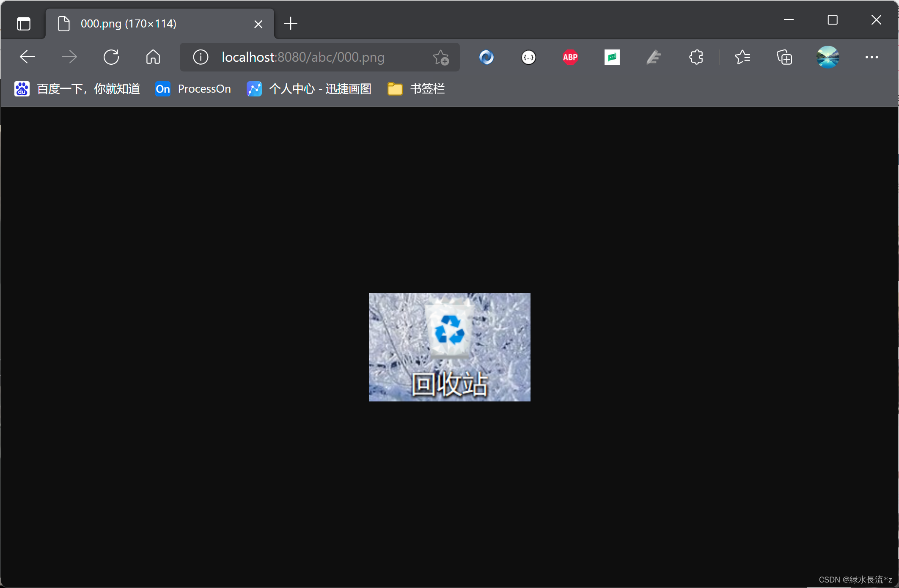The height and width of the screenshot is (588, 899).
Task: Minimize the browser window
Action: pyautogui.click(x=789, y=20)
